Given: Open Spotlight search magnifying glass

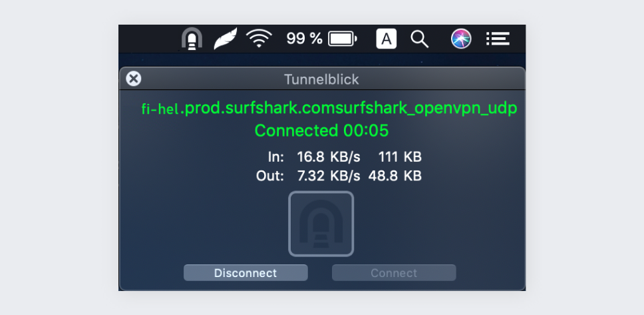Looking at the screenshot, I should pyautogui.click(x=419, y=39).
